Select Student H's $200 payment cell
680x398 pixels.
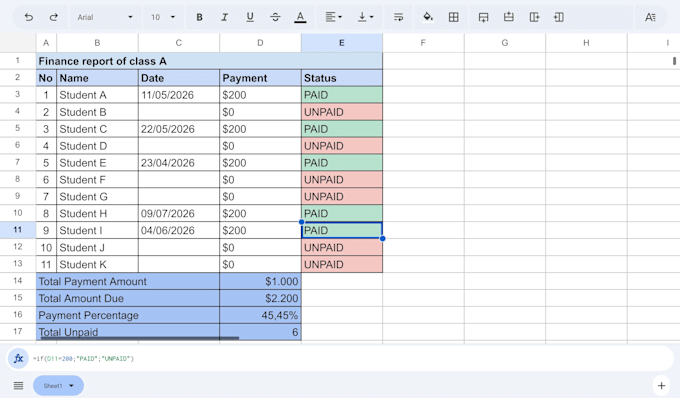tap(260, 213)
